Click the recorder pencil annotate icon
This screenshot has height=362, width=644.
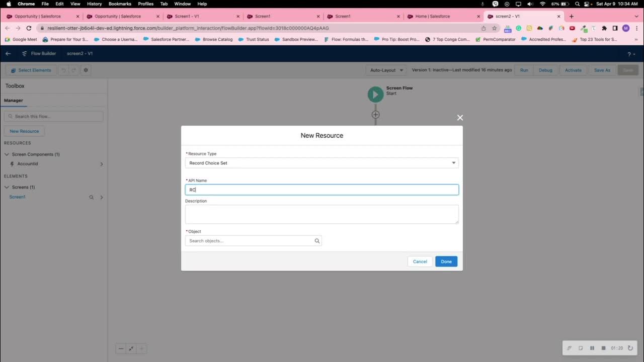pos(569,348)
